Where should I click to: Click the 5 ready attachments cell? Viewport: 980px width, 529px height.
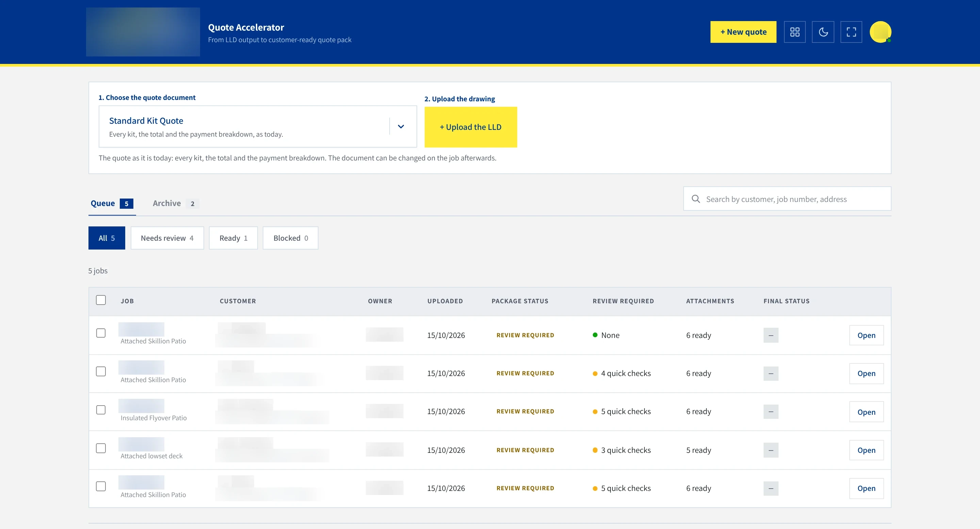click(699, 450)
